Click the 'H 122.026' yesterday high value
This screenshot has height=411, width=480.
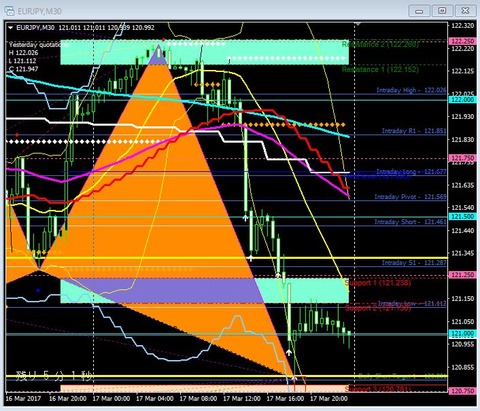(x=23, y=53)
